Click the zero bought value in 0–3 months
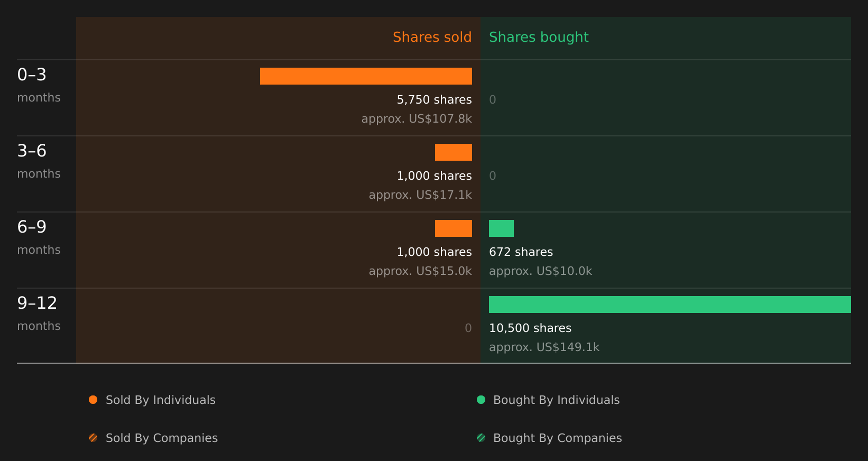The width and height of the screenshot is (868, 461). pos(493,100)
